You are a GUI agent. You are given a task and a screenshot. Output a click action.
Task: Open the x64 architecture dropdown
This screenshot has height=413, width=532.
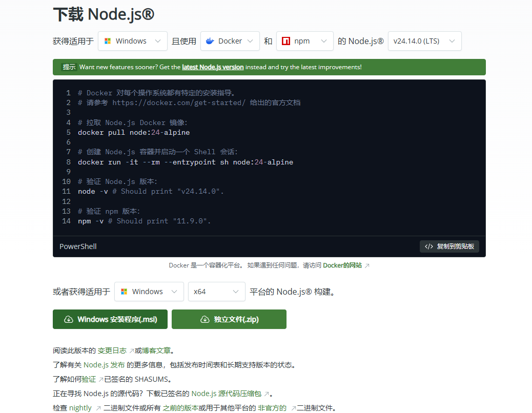pyautogui.click(x=216, y=292)
